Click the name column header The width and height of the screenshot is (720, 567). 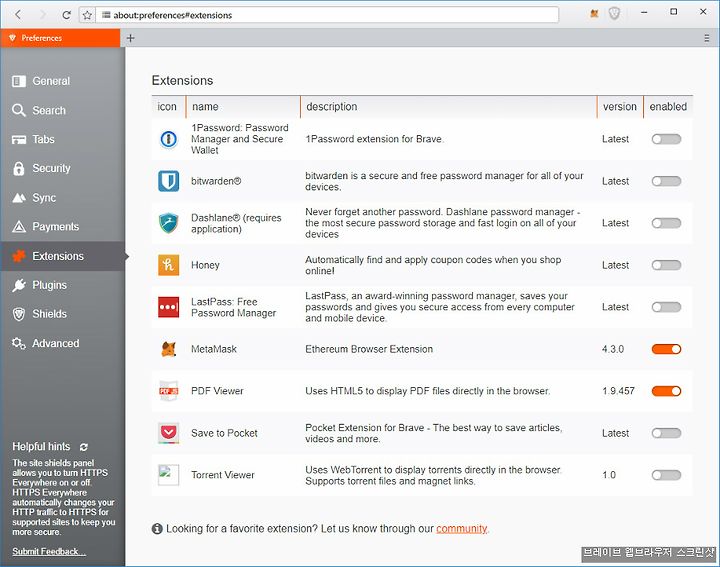(x=243, y=107)
